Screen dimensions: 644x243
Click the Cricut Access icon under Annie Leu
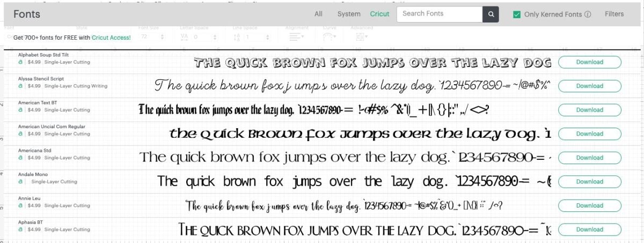point(20,205)
